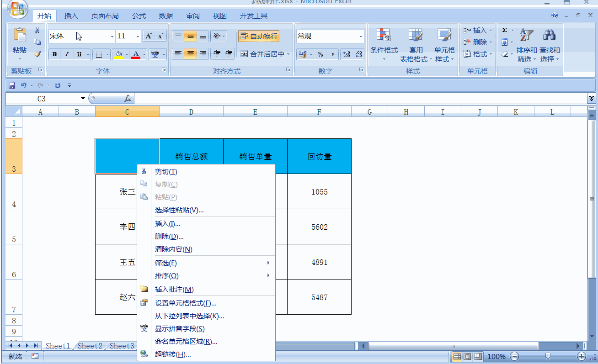The height and width of the screenshot is (364, 598).
Task: Click the Name Box showing C3
Action: pos(42,98)
